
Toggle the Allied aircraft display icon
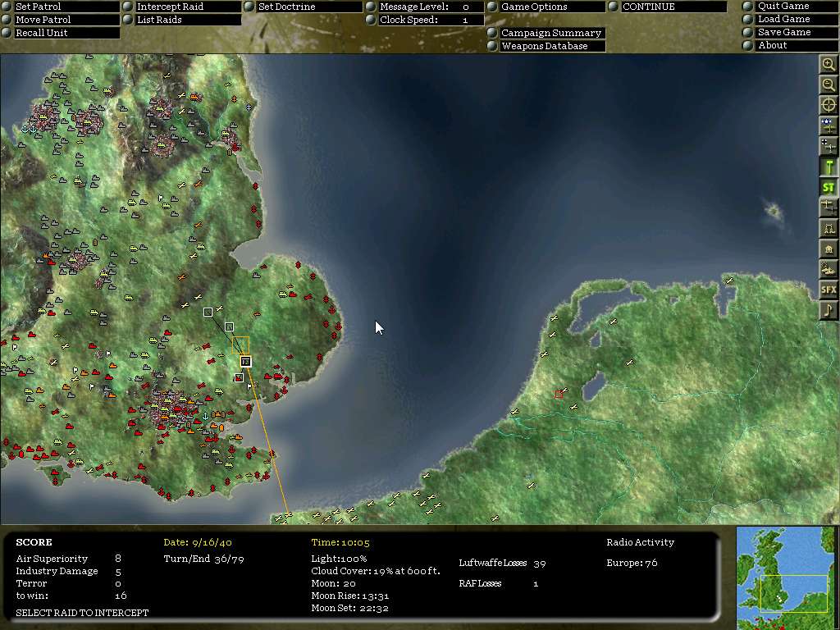click(x=829, y=126)
